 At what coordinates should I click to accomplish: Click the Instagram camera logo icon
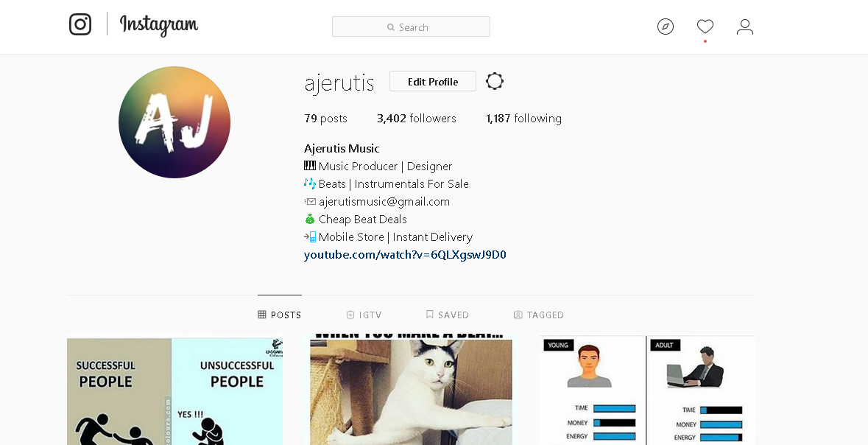click(80, 24)
